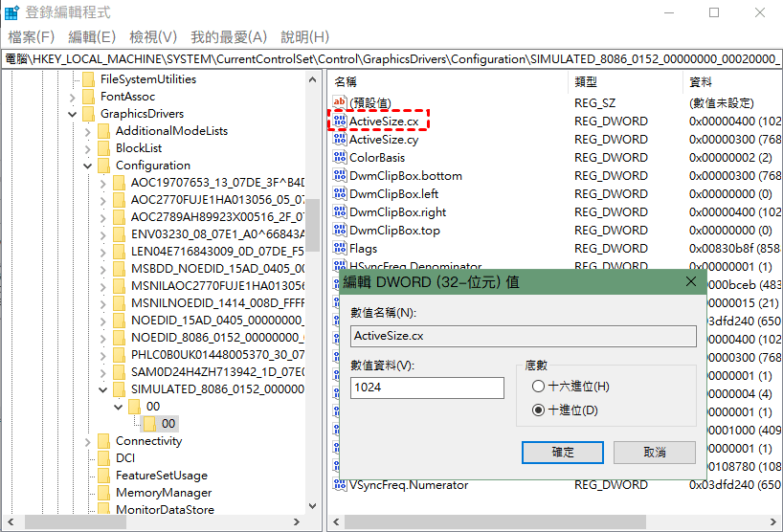The height and width of the screenshot is (532, 783).
Task: Click the 數值資料 input field containing 1024
Action: tap(428, 388)
